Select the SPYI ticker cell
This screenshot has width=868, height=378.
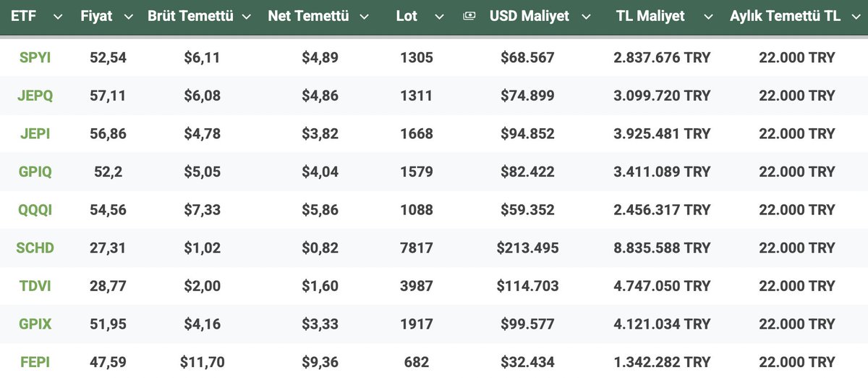35,57
